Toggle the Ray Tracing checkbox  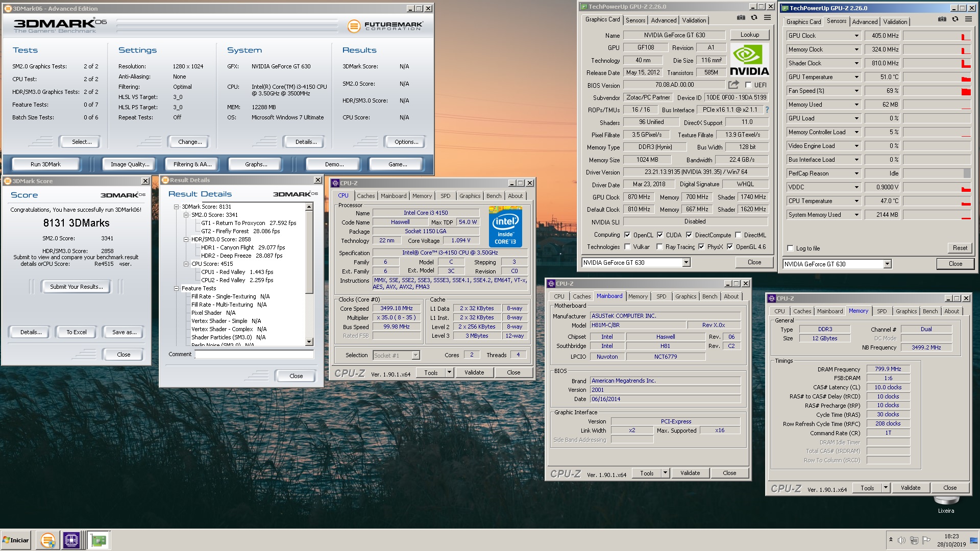click(660, 247)
